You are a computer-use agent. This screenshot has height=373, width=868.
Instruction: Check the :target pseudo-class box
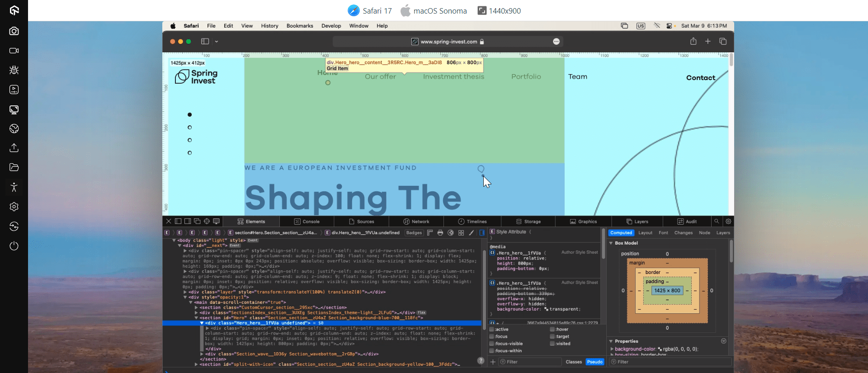point(552,336)
